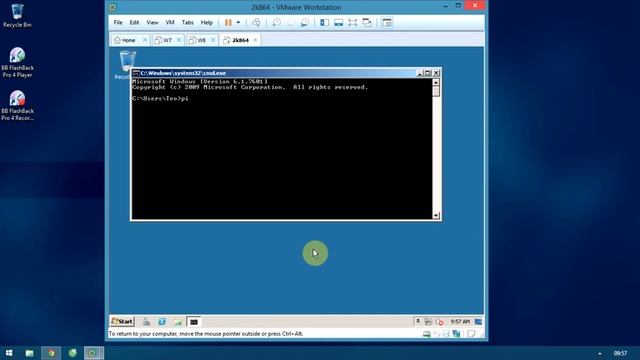Click the VMware hard disk status icon
Image resolution: width=640 pixels, height=360 pixels.
[426, 334]
